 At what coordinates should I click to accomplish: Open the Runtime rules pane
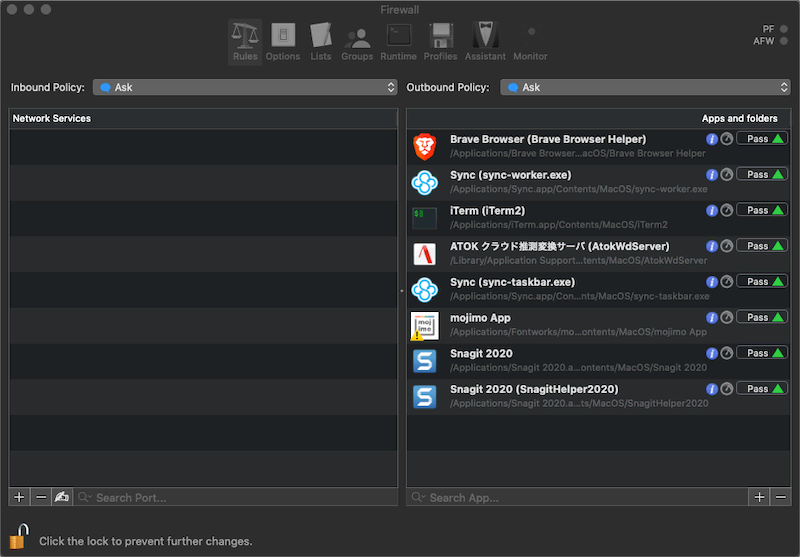(x=398, y=41)
